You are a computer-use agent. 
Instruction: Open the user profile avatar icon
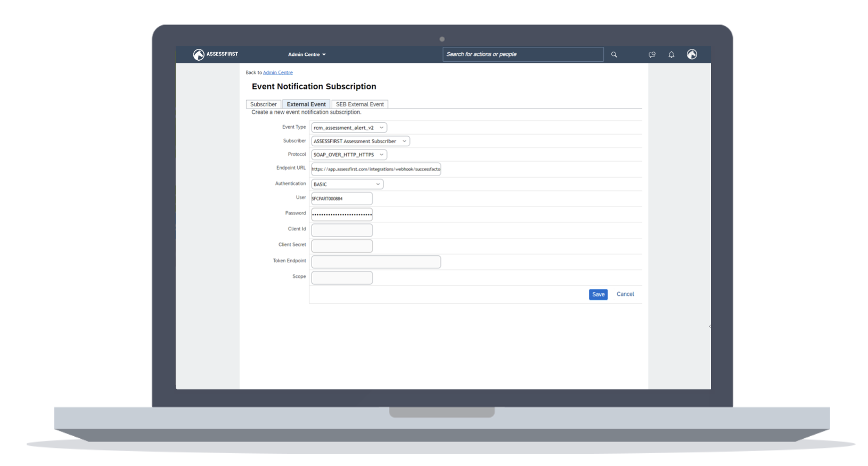coord(692,54)
